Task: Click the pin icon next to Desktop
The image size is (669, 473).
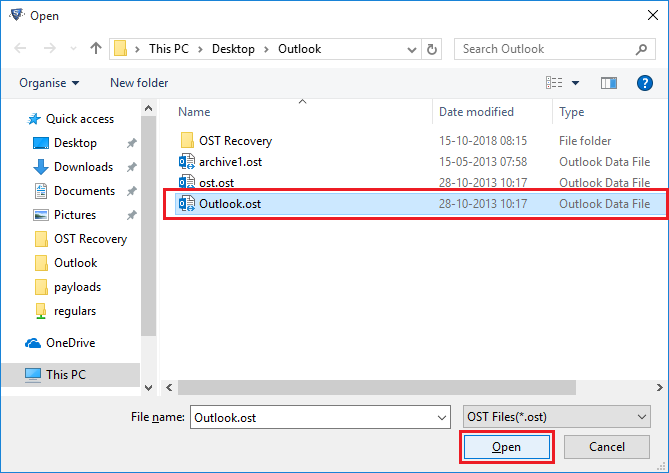Action: click(131, 143)
